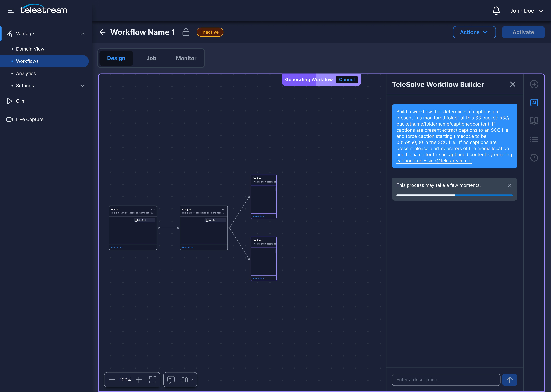Zoom out with the minus icon
This screenshot has width=551, height=392.
tap(112, 380)
